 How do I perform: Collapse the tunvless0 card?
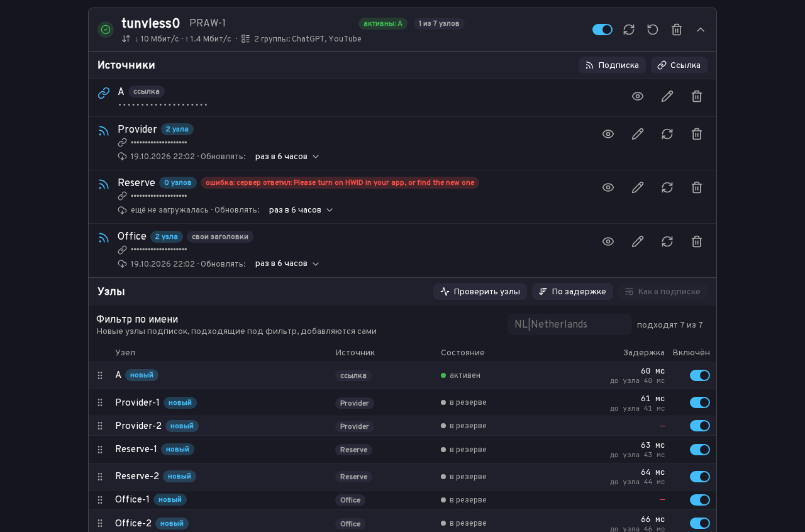click(701, 30)
